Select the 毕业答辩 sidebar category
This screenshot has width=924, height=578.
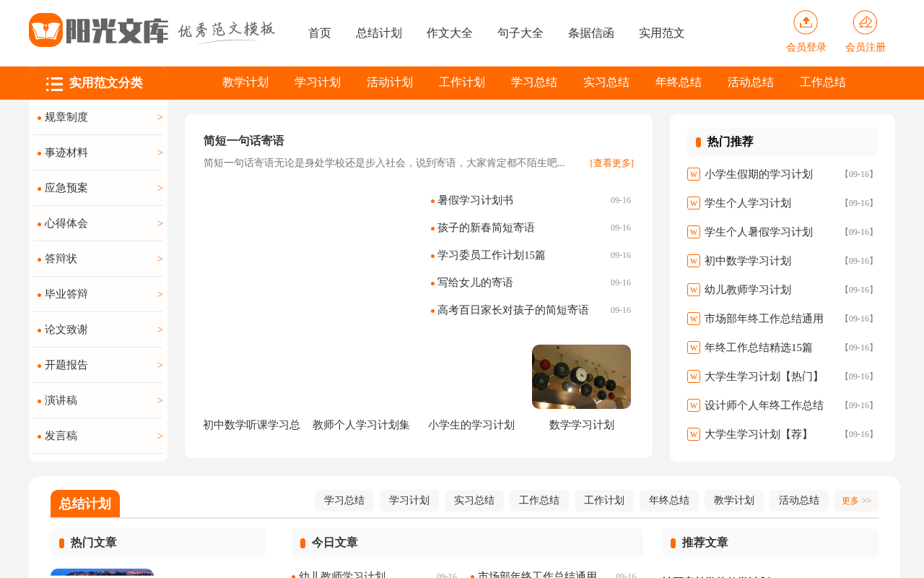[66, 294]
